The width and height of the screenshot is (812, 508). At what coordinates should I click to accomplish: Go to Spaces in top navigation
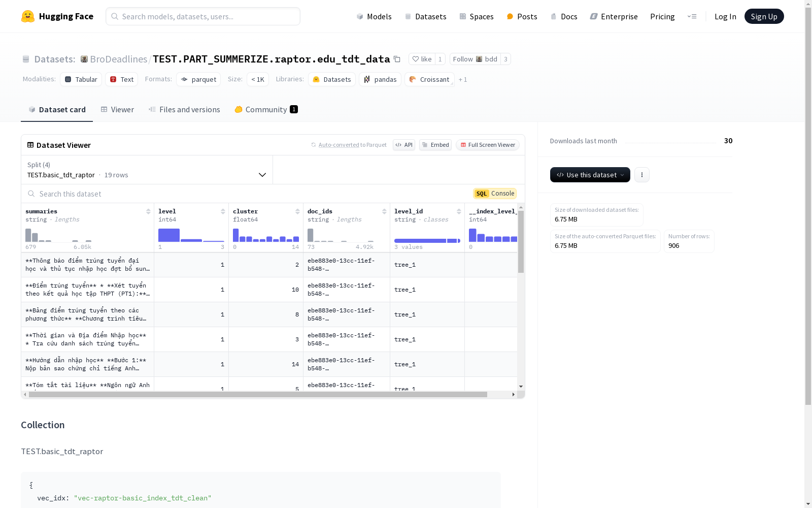pyautogui.click(x=477, y=17)
